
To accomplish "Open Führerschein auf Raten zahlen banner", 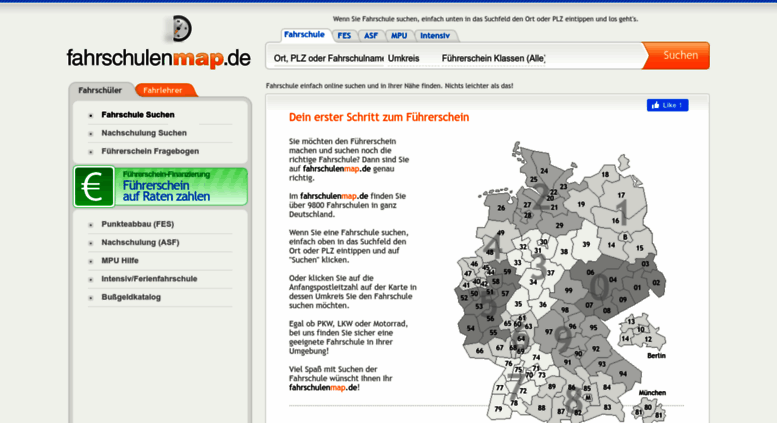I will coord(161,187).
